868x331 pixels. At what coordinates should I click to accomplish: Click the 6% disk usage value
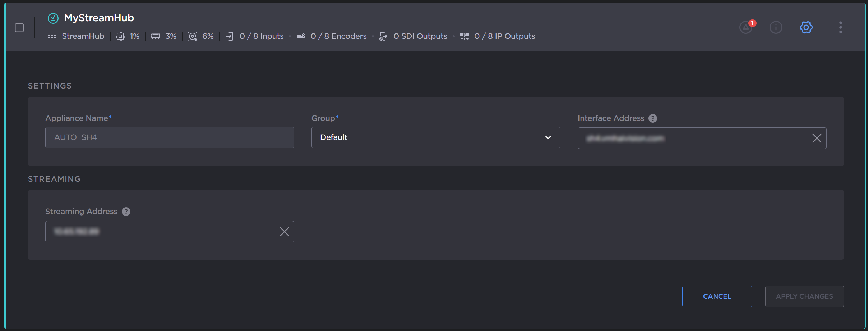(x=208, y=36)
